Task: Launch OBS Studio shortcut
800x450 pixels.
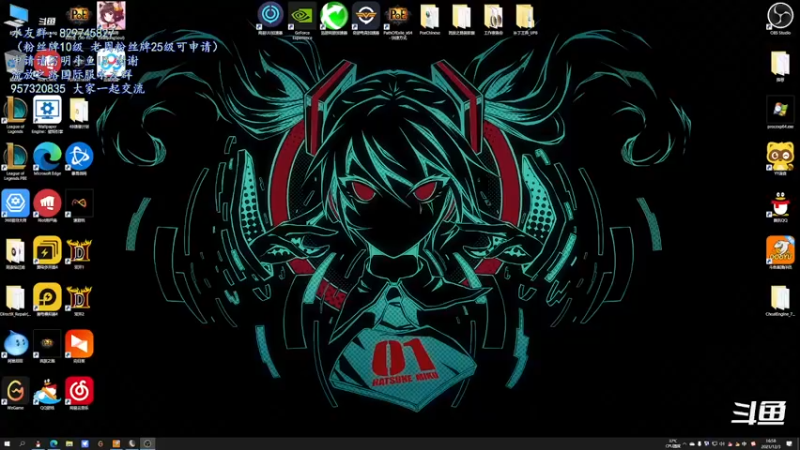Action: [x=780, y=18]
